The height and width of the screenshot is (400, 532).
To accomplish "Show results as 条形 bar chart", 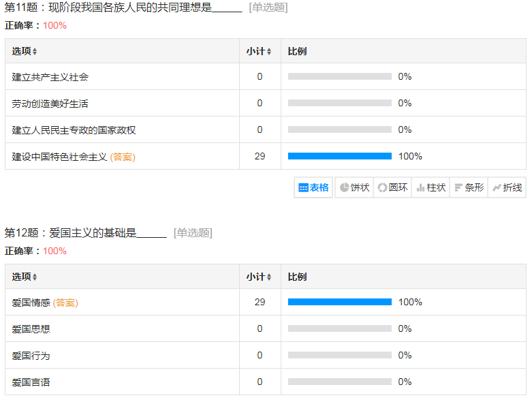I will [x=469, y=187].
